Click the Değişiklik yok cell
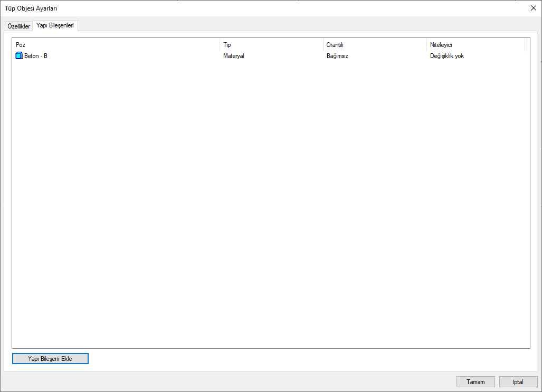Viewport: 542px width, 392px height. 446,55
